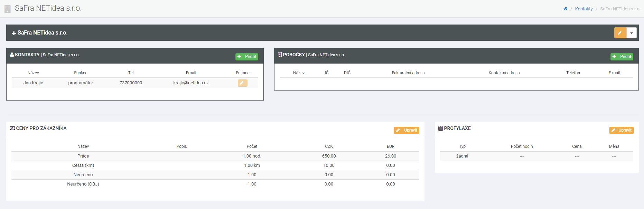This screenshot has width=644, height=209.
Task: Click the money icon in Ceny pro zákazníka
Action: click(x=12, y=128)
